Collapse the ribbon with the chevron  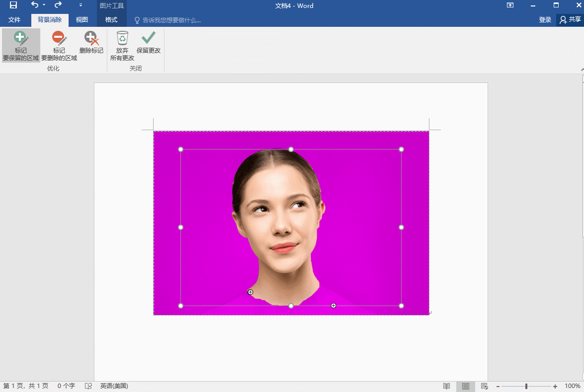click(582, 70)
